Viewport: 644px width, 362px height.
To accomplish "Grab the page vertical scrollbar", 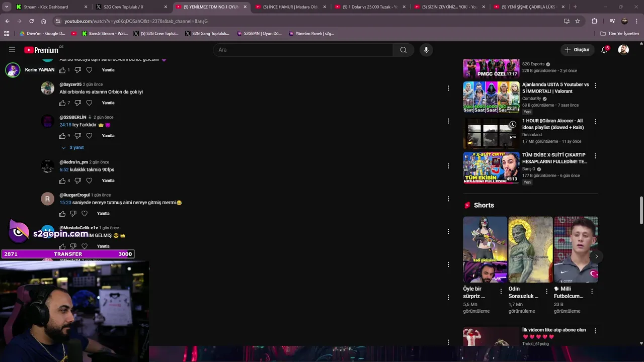I will point(641,211).
